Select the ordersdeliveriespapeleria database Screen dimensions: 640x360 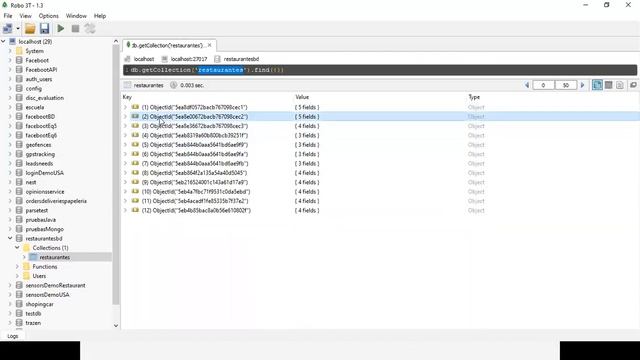56,201
